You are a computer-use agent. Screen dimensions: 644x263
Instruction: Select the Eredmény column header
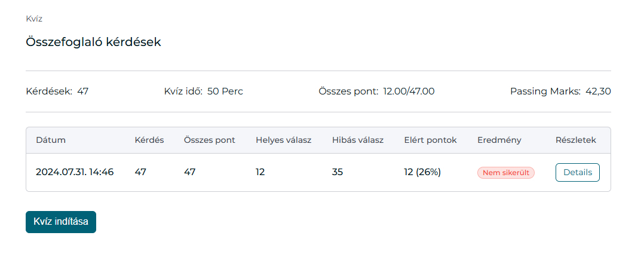(499, 140)
